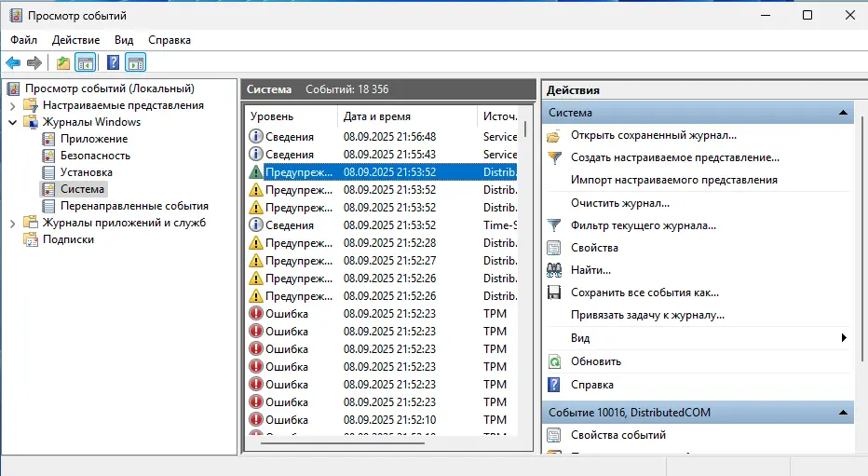Image resolution: width=868 pixels, height=476 pixels.
Task: Click the floppy disk icon for Сохранить все события как
Action: (554, 292)
